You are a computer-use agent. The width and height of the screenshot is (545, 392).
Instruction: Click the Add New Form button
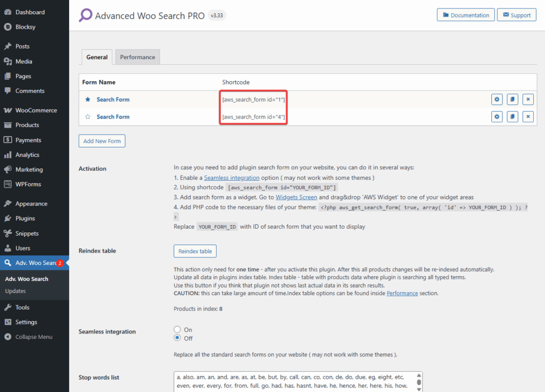pyautogui.click(x=102, y=141)
